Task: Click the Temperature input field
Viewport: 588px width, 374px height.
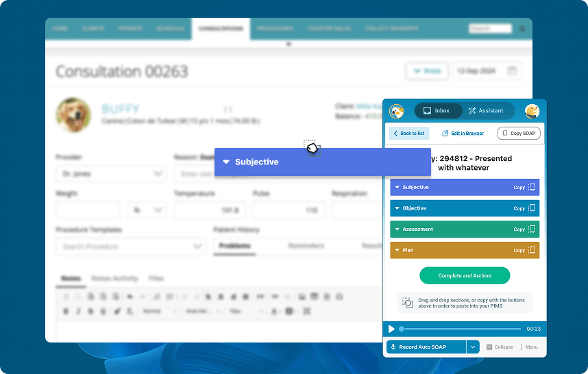Action: [210, 210]
